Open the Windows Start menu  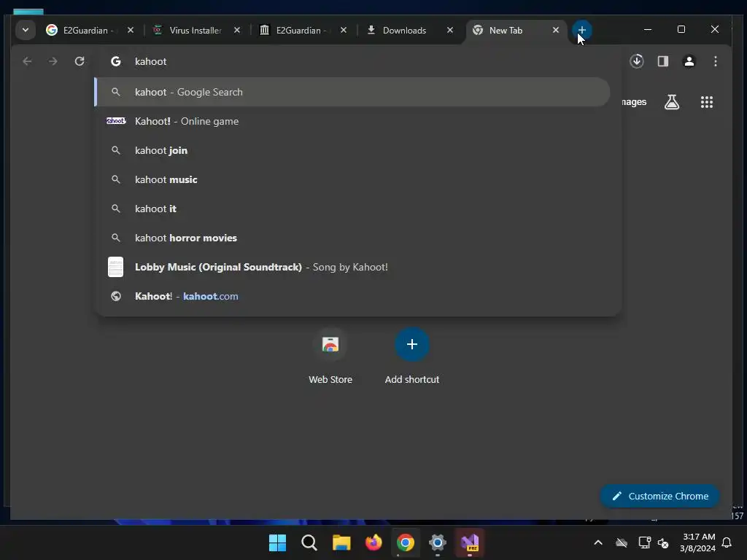[277, 542]
